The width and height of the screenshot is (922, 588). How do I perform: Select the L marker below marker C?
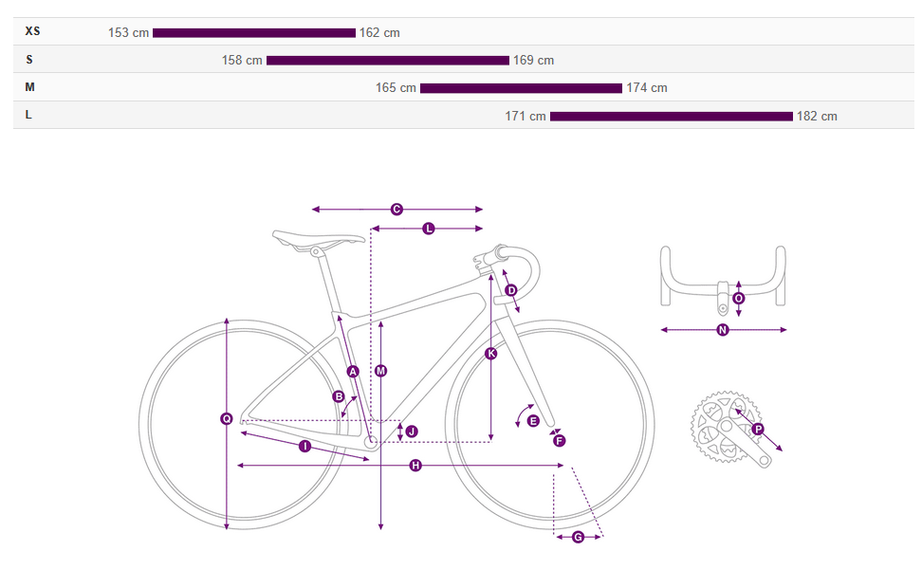pyautogui.click(x=429, y=229)
